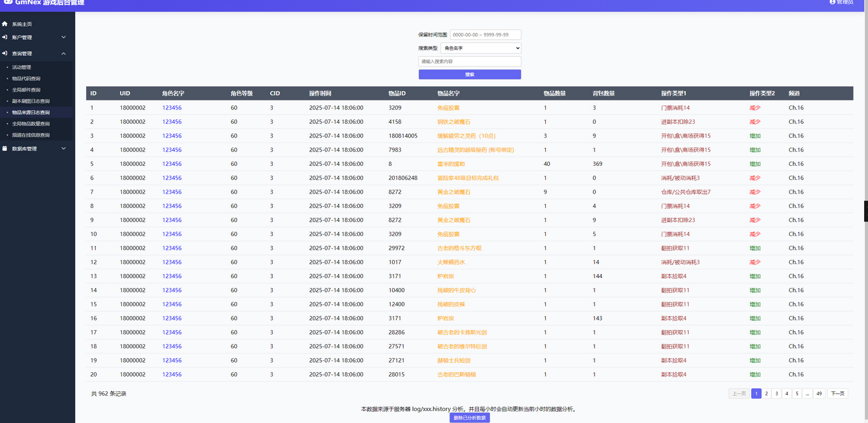The image size is (868, 423).
Task: Click character name 123456 in row 1
Action: pyautogui.click(x=172, y=108)
